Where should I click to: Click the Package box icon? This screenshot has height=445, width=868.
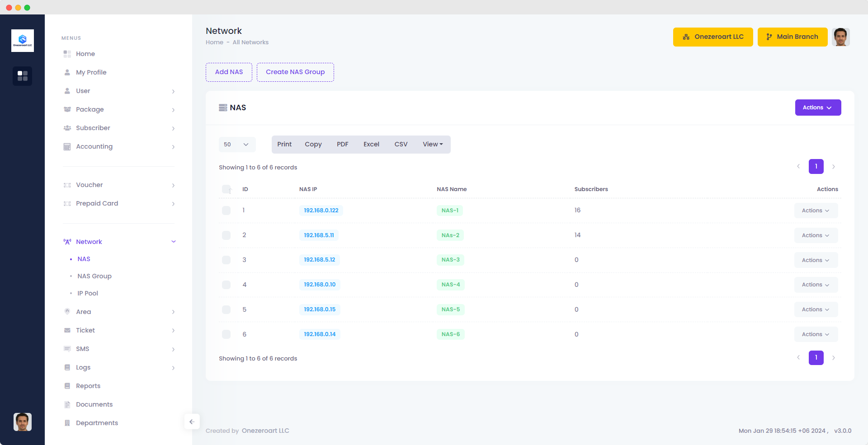point(67,109)
